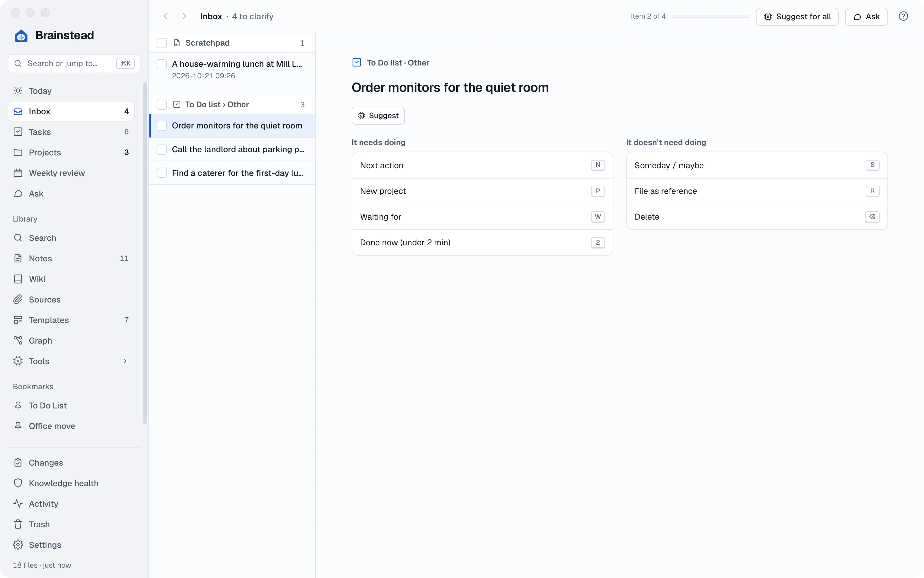Viewport: 924px width, 578px height.
Task: Choose File as reference option
Action: 757,191
